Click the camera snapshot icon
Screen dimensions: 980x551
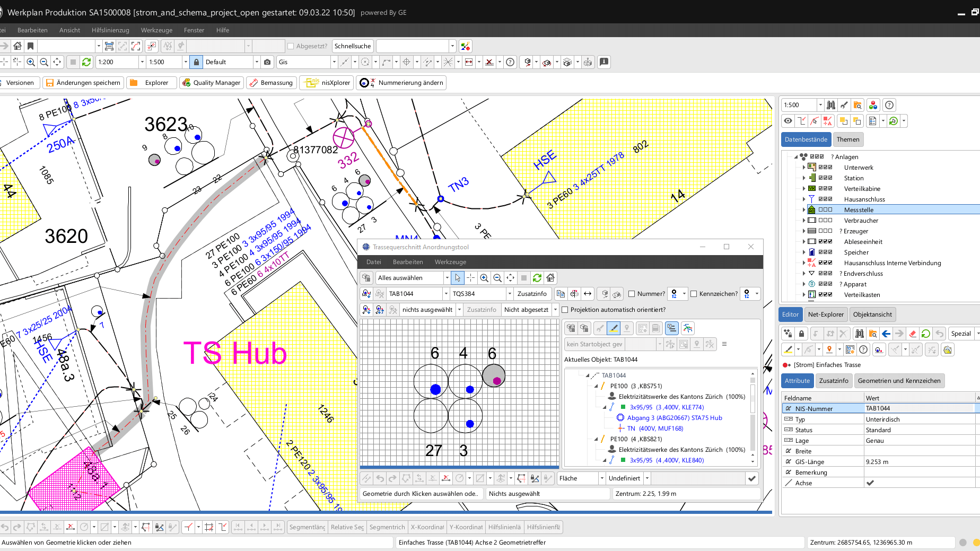pos(267,62)
